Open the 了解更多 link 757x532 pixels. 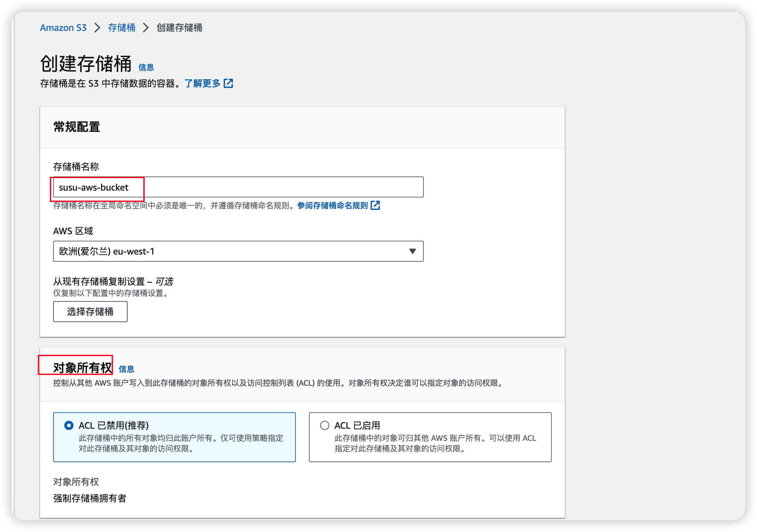(x=202, y=83)
